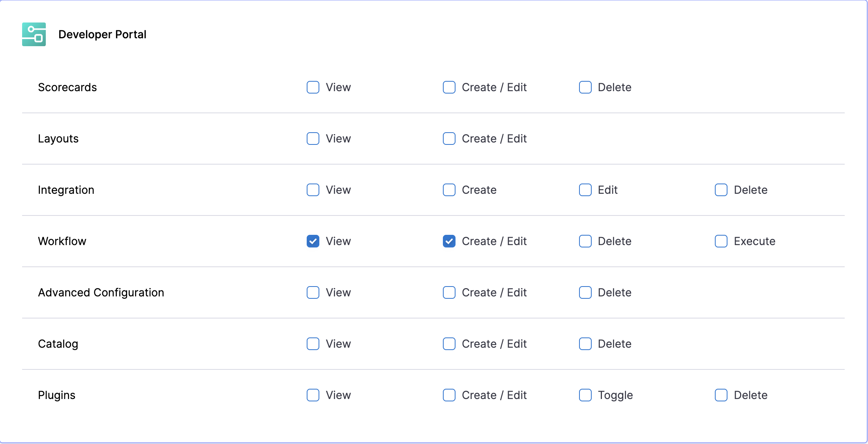The height and width of the screenshot is (444, 868).
Task: Enable Create / Edit for Catalog
Action: click(449, 344)
